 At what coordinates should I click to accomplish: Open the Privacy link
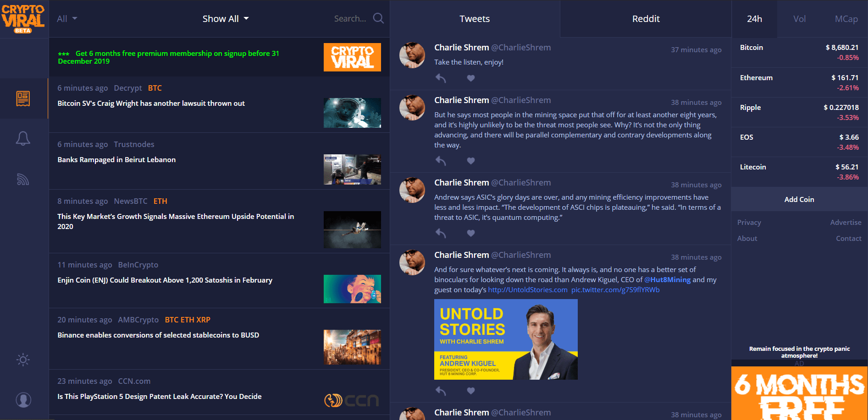tap(749, 222)
